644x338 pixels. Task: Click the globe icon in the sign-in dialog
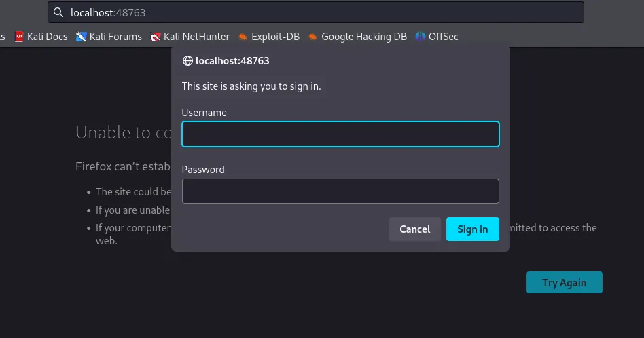[187, 60]
